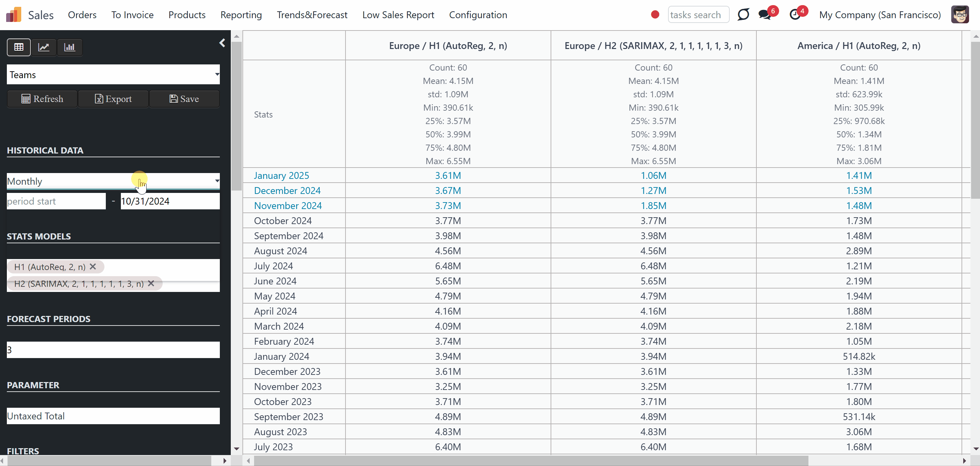Open the Reporting menu
The height and width of the screenshot is (466, 980).
click(x=241, y=15)
